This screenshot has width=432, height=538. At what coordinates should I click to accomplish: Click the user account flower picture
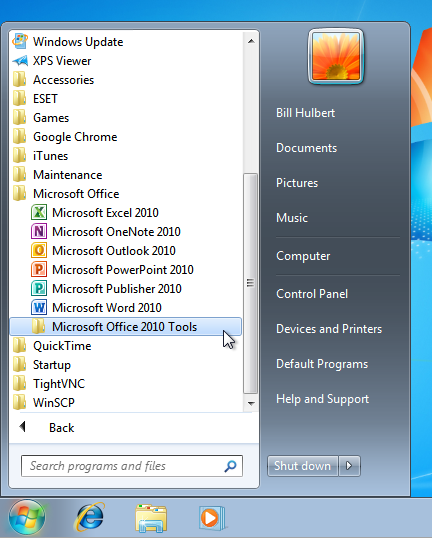click(336, 57)
